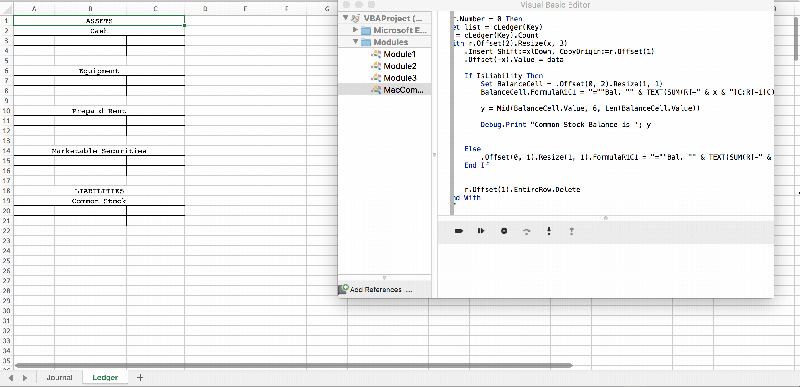Toggle breakpoint icon in VBA debug toolbar
The height and width of the screenshot is (387, 800).
[x=458, y=231]
